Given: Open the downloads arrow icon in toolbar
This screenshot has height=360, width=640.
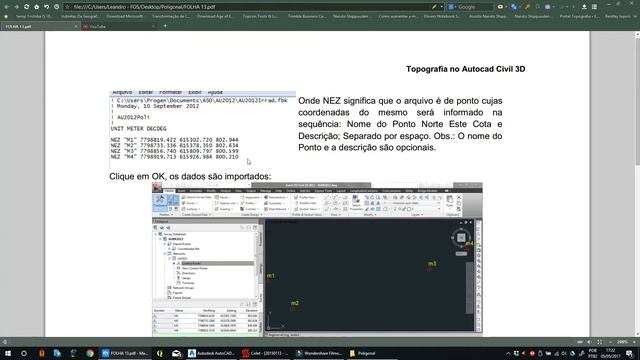Looking at the screenshot, I should pos(584,7).
